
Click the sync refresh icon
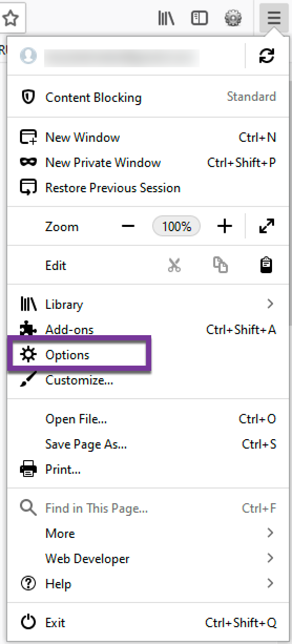click(267, 57)
